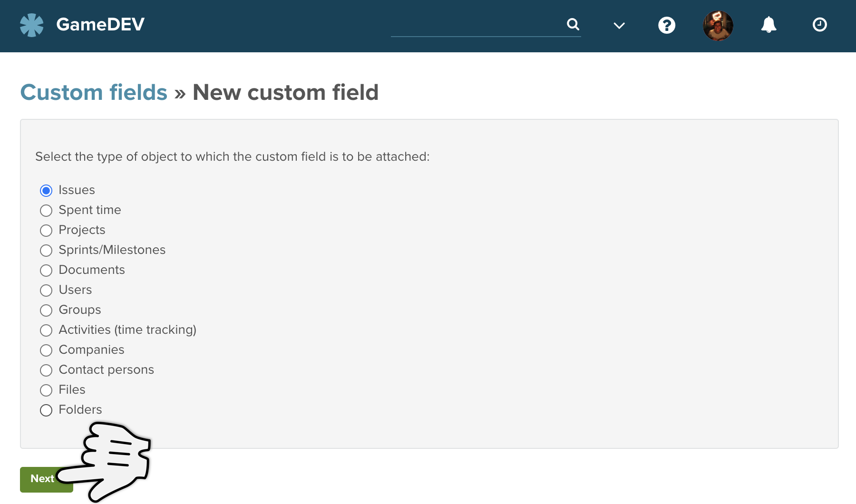Click the search magnifier icon

click(x=573, y=24)
